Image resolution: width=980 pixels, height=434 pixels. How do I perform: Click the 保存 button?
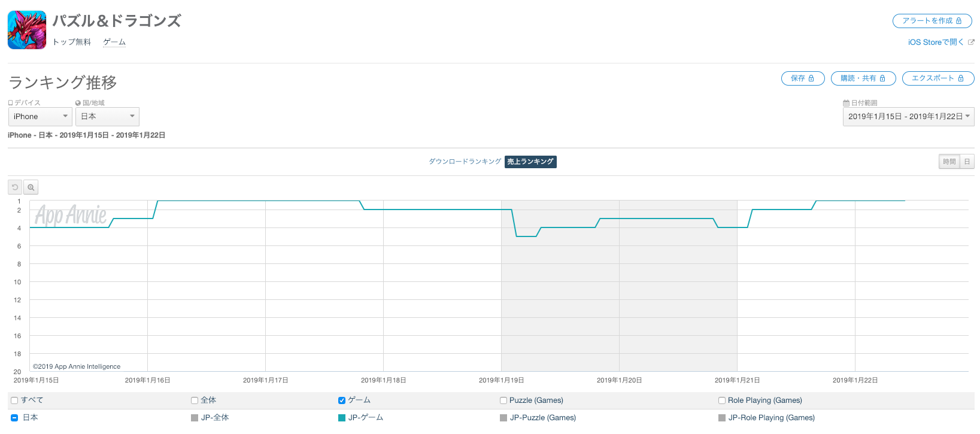point(803,78)
